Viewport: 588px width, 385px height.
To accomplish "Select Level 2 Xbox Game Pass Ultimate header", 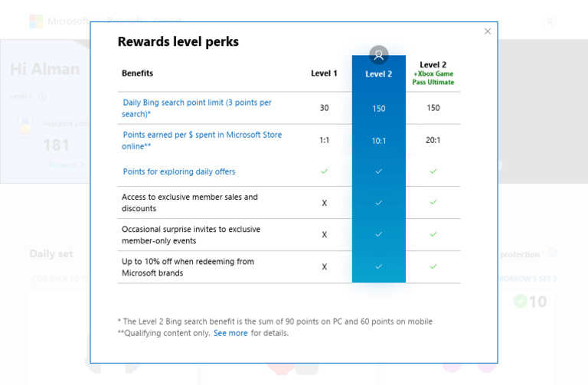I will point(433,73).
